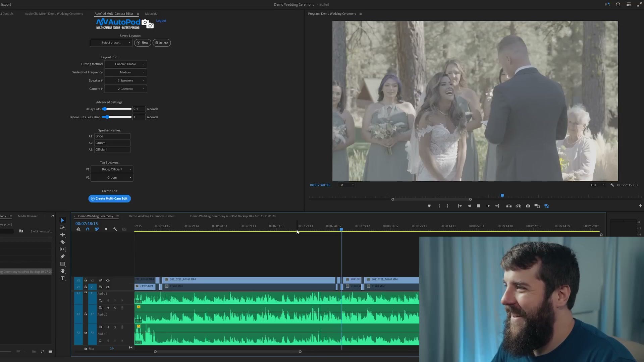The image size is (644, 362).
Task: Select the Type tool
Action: point(62,279)
